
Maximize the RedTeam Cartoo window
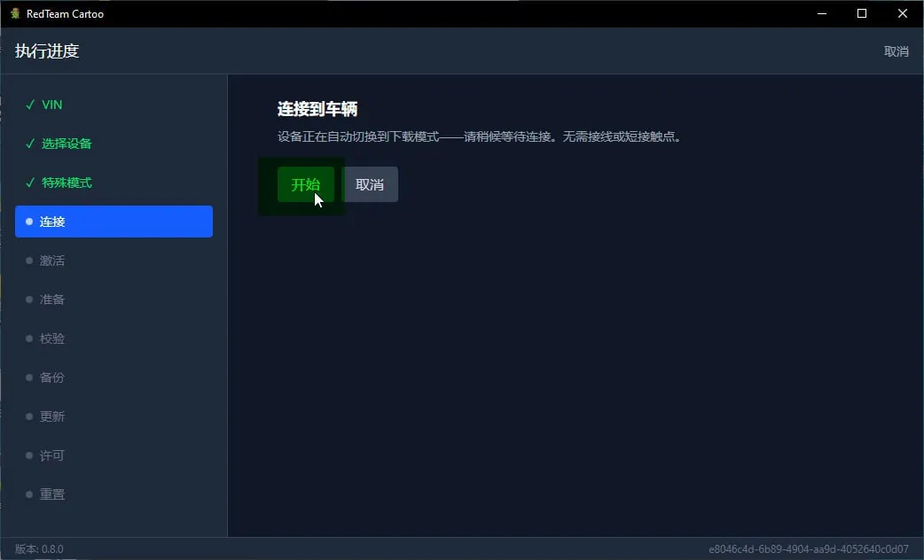(x=862, y=13)
